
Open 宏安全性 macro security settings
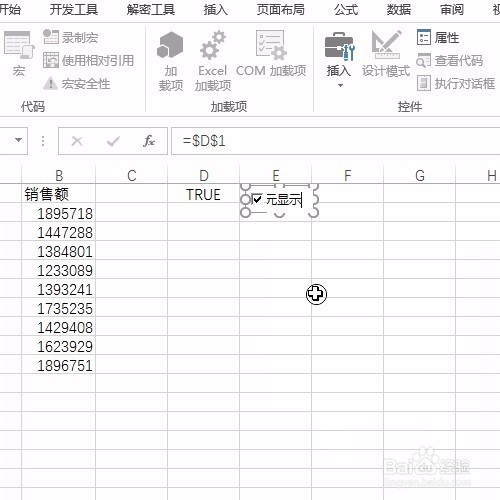click(x=77, y=84)
